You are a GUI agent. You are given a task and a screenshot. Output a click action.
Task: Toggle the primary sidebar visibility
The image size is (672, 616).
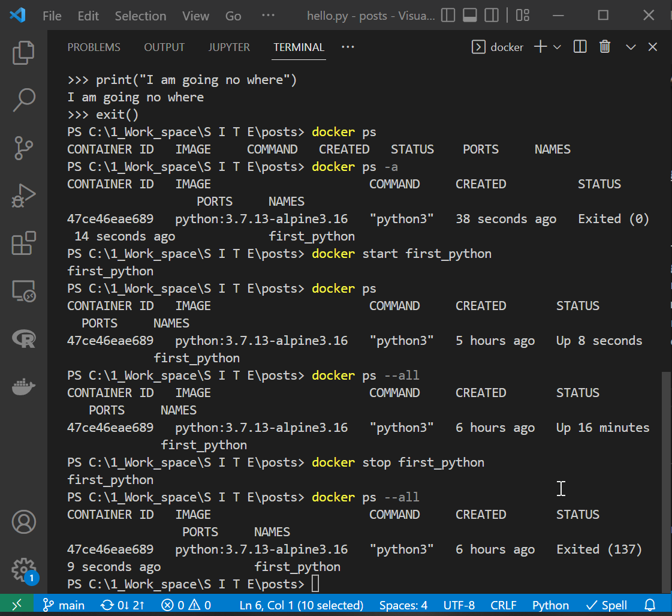pos(448,16)
